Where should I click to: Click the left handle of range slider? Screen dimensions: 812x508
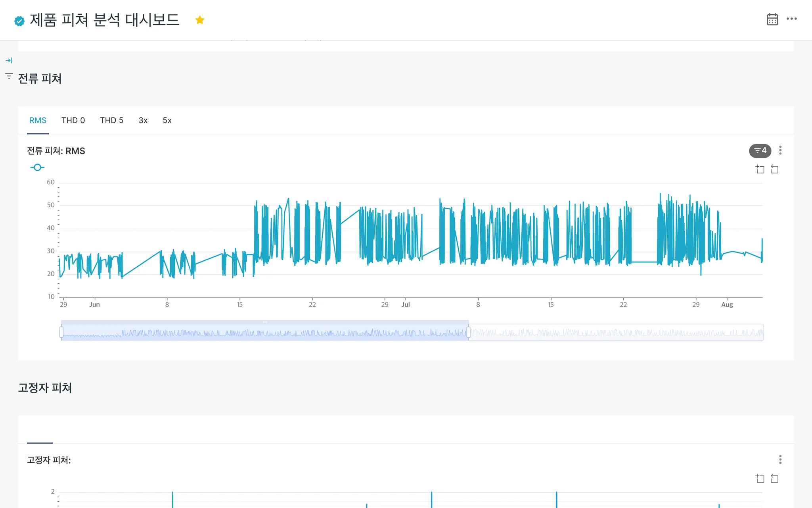[x=61, y=332]
